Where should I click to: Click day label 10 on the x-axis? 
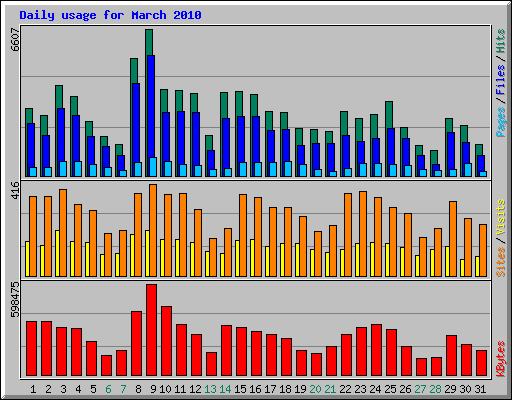(x=165, y=389)
